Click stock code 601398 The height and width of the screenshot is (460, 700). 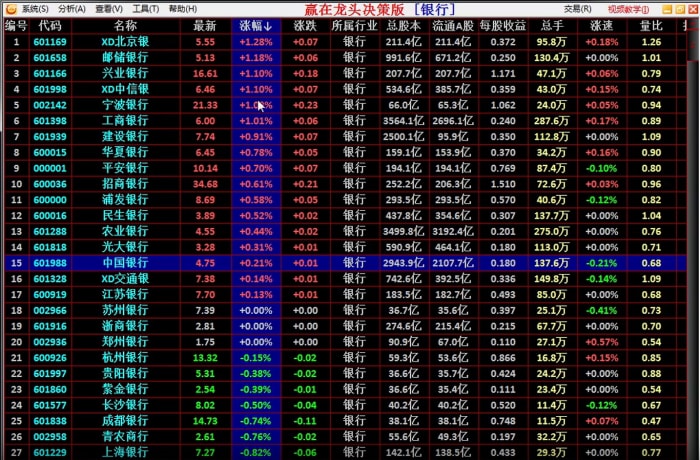tap(50, 121)
